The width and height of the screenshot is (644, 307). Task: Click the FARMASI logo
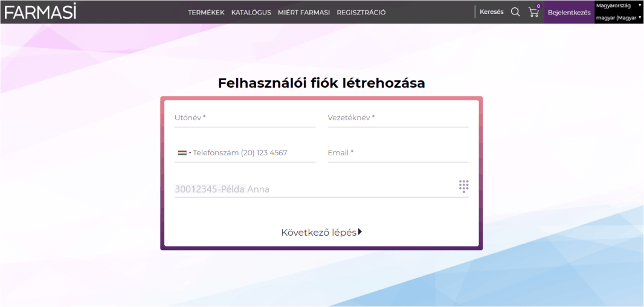tap(40, 11)
